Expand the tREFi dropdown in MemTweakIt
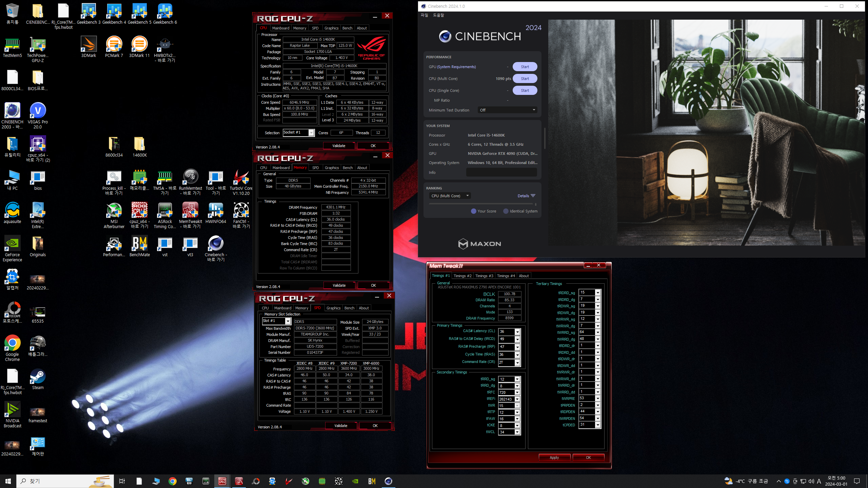This screenshot has width=868, height=488. (x=517, y=399)
